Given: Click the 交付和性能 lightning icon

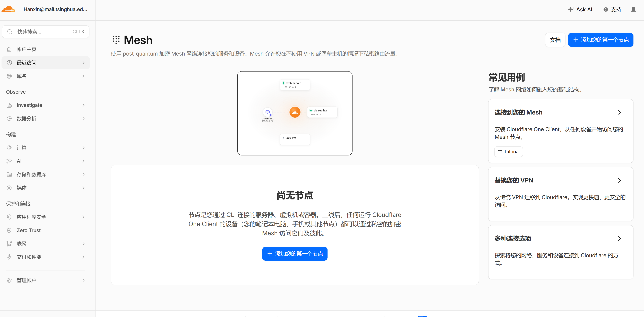Looking at the screenshot, I should point(9,257).
